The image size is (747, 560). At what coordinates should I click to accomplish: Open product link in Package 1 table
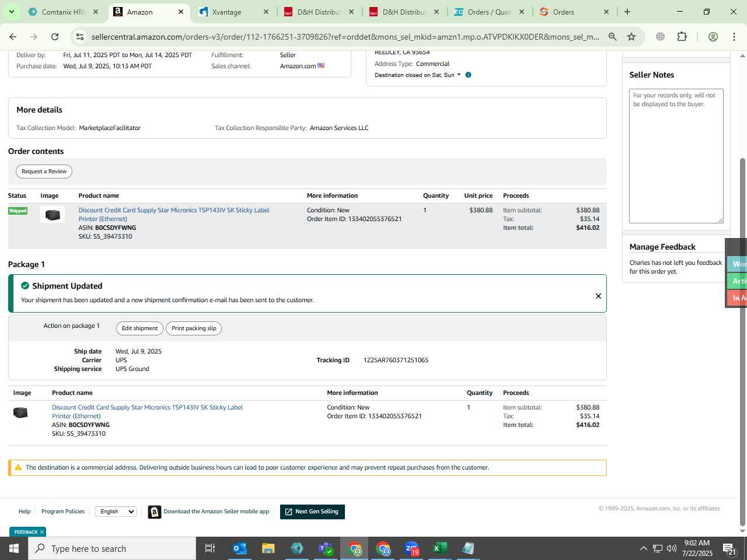[147, 411]
